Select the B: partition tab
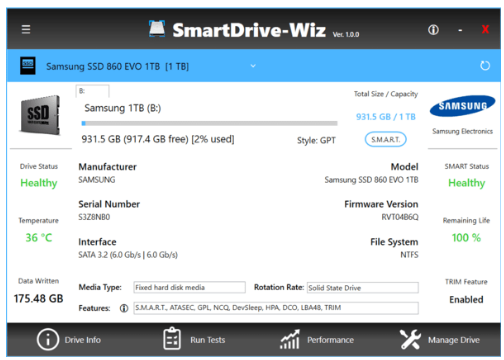The width and height of the screenshot is (504, 360). (92, 91)
